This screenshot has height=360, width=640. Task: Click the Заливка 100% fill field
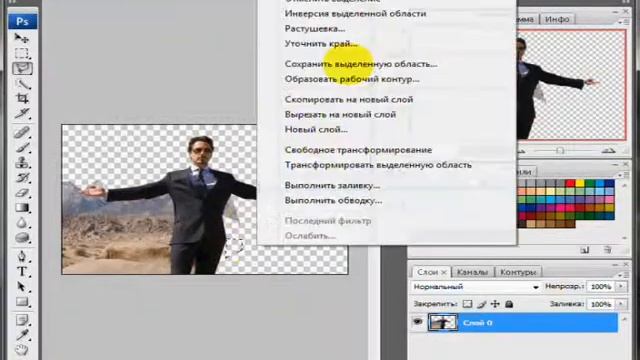point(601,304)
